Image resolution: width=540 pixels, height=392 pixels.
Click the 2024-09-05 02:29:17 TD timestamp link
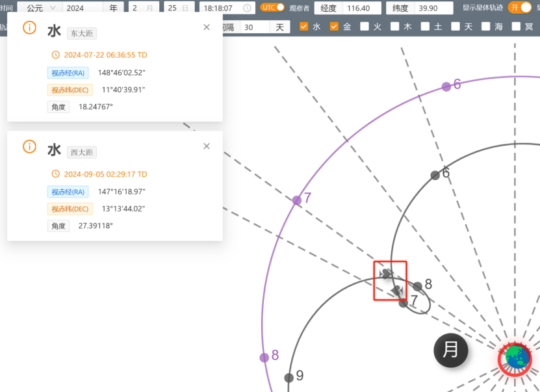tap(105, 174)
